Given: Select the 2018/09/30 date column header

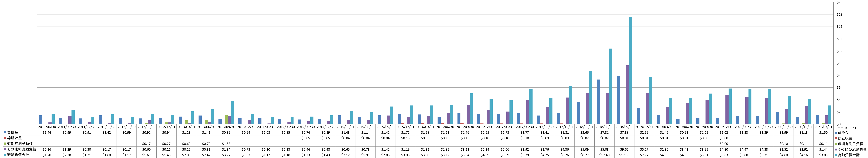Looking at the screenshot, I should pos(624,127).
